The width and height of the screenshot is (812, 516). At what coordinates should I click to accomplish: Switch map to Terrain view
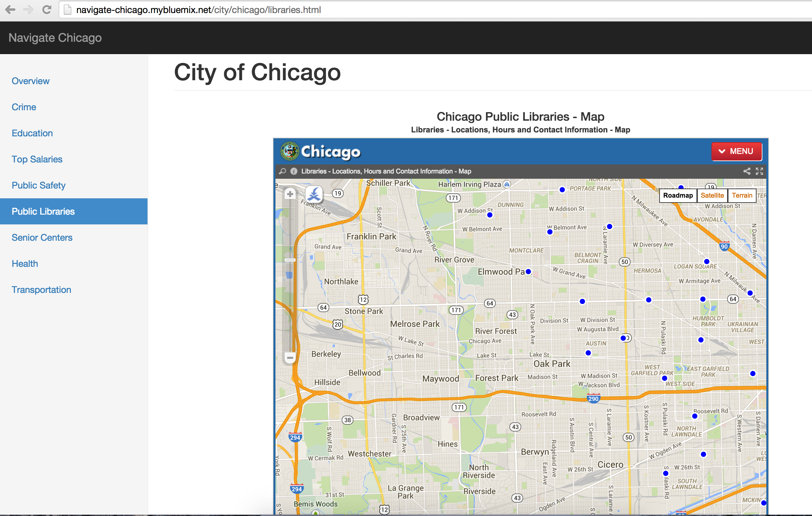pyautogui.click(x=742, y=195)
